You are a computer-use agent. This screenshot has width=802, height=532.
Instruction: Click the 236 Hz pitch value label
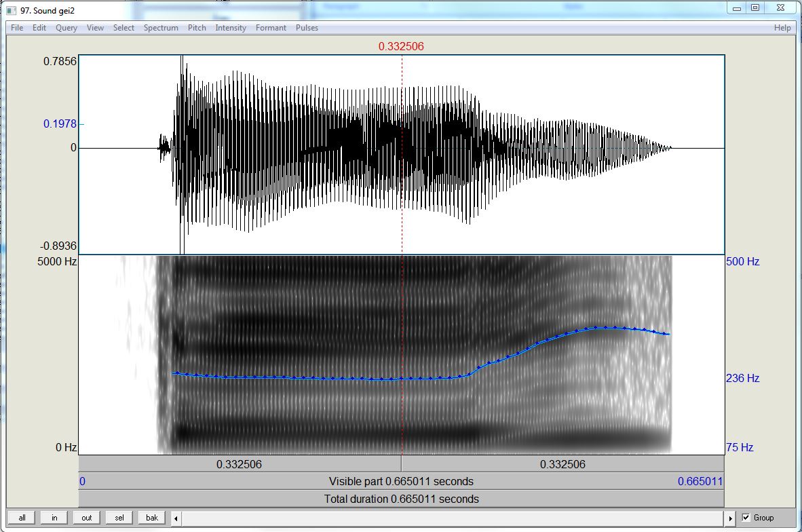click(x=743, y=378)
